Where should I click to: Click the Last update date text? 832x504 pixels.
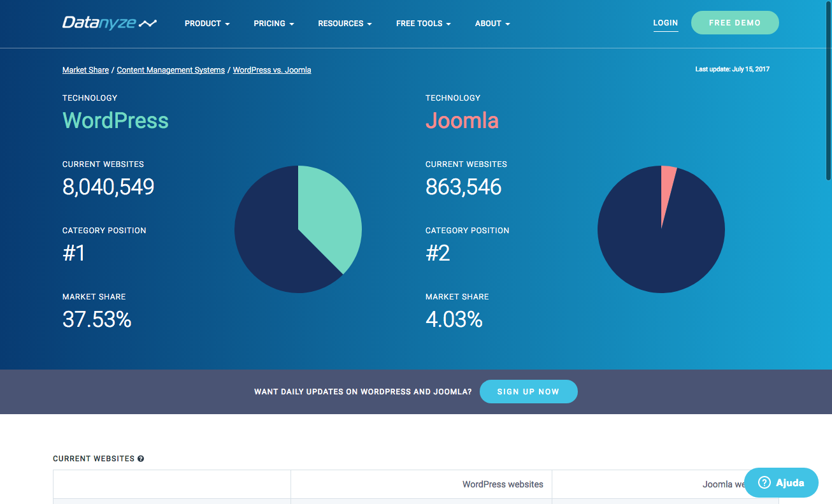click(732, 69)
